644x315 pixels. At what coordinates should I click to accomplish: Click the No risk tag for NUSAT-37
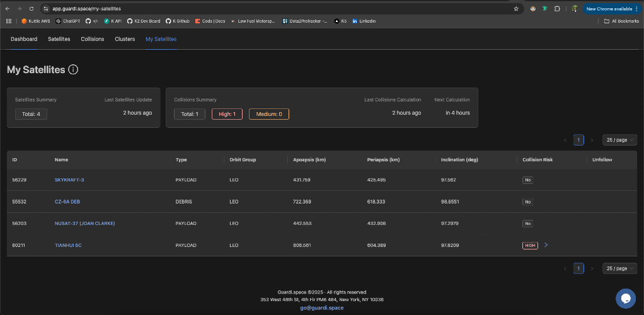(528, 224)
